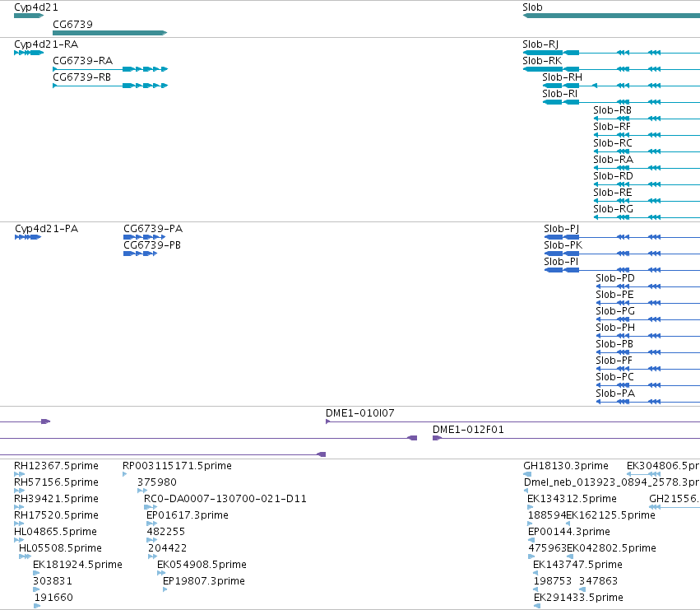
Task: Click the EK054908.5prime EST label
Action: click(x=202, y=566)
